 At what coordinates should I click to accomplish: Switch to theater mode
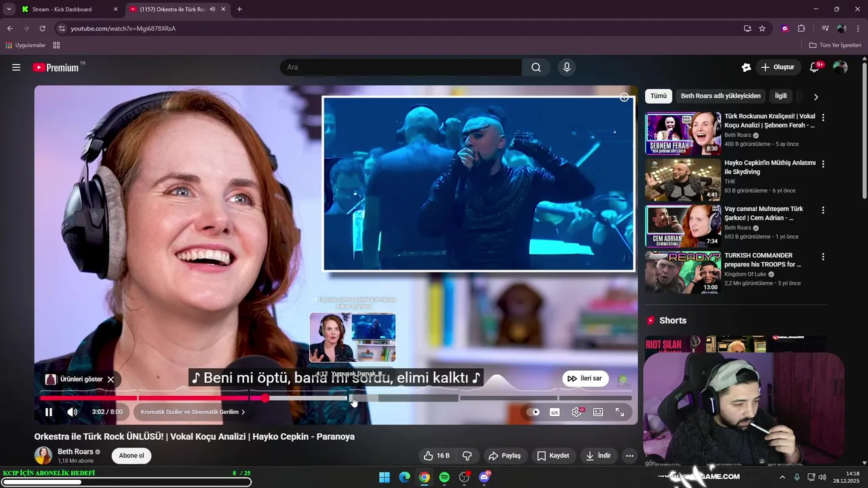point(598,412)
